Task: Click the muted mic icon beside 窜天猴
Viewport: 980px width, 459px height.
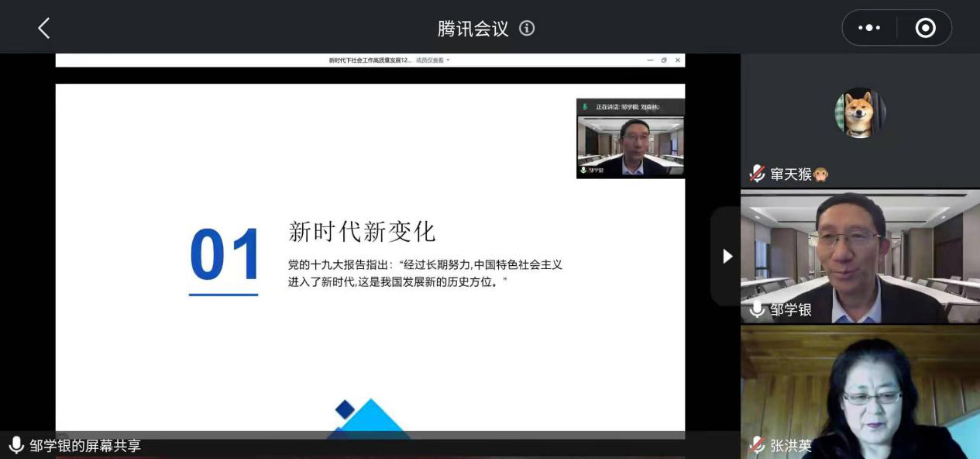Action: point(757,174)
